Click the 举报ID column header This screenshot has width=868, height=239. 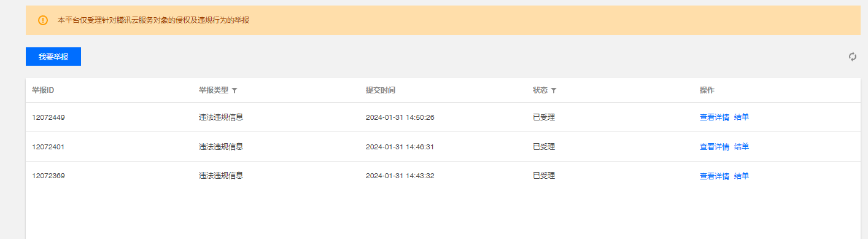tap(43, 90)
